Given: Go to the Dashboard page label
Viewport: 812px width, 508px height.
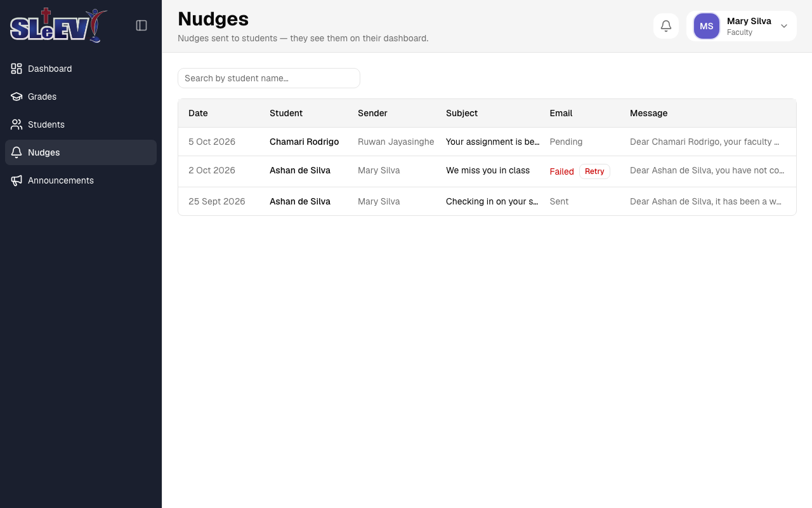Looking at the screenshot, I should coord(50,69).
